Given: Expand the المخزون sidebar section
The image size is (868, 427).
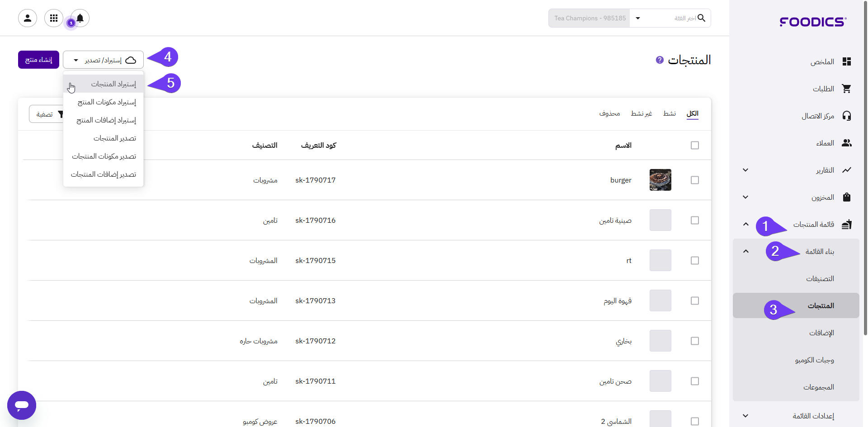Looking at the screenshot, I should [x=745, y=197].
